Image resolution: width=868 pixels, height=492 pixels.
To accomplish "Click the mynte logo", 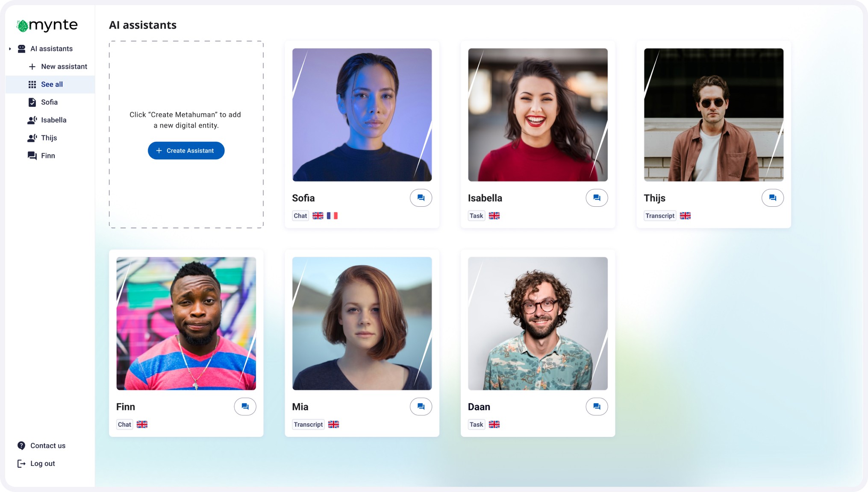I will (47, 25).
